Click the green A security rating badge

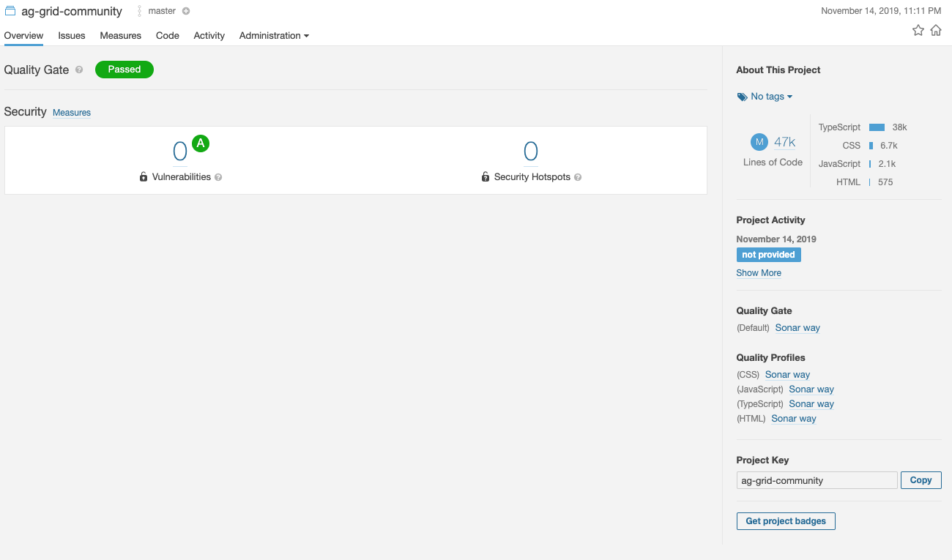tap(201, 143)
